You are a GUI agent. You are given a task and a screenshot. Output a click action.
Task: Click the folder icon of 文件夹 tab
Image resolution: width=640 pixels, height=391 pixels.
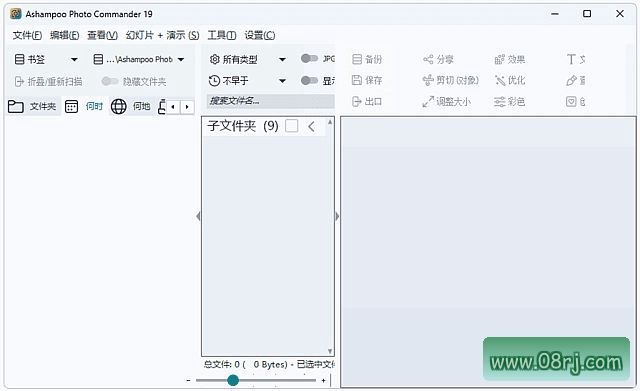tap(16, 107)
